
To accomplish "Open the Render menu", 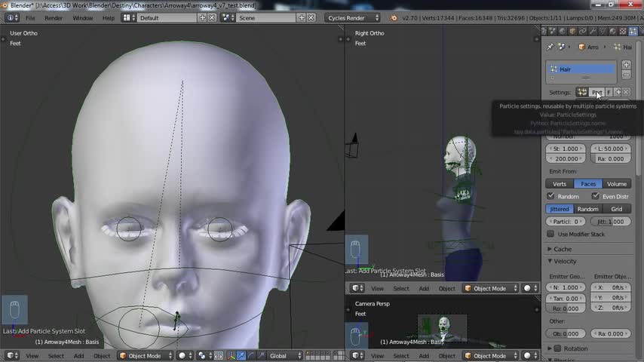I will click(54, 17).
